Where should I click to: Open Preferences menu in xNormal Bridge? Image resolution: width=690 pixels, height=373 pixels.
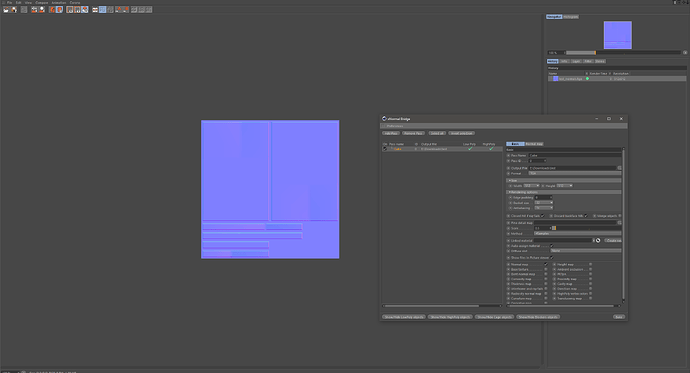[395, 126]
